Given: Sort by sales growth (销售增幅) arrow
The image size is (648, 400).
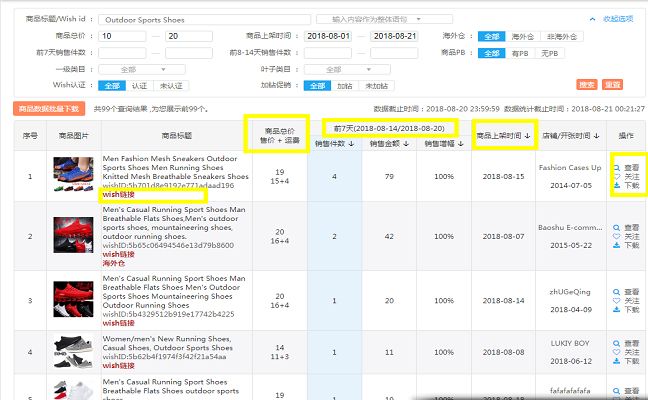Looking at the screenshot, I should point(461,144).
